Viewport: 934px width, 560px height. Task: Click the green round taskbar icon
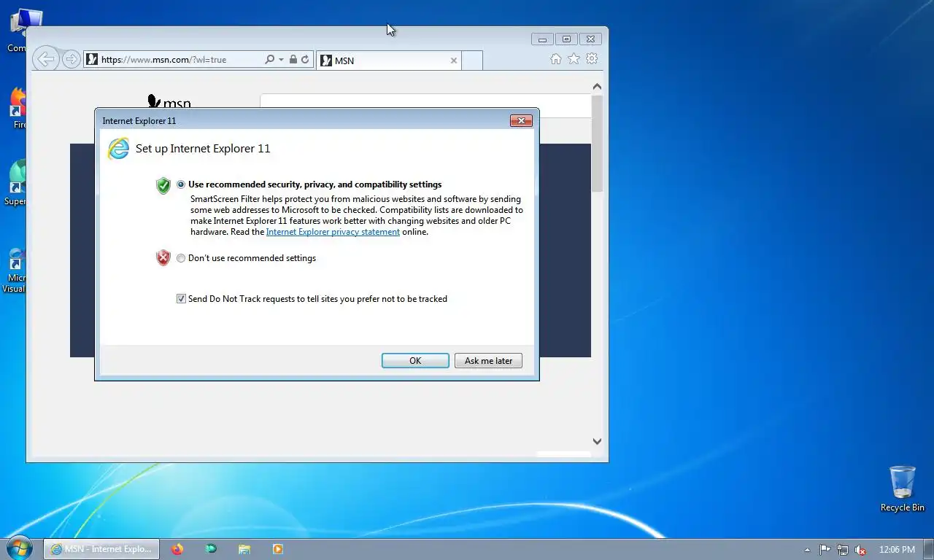coord(211,549)
